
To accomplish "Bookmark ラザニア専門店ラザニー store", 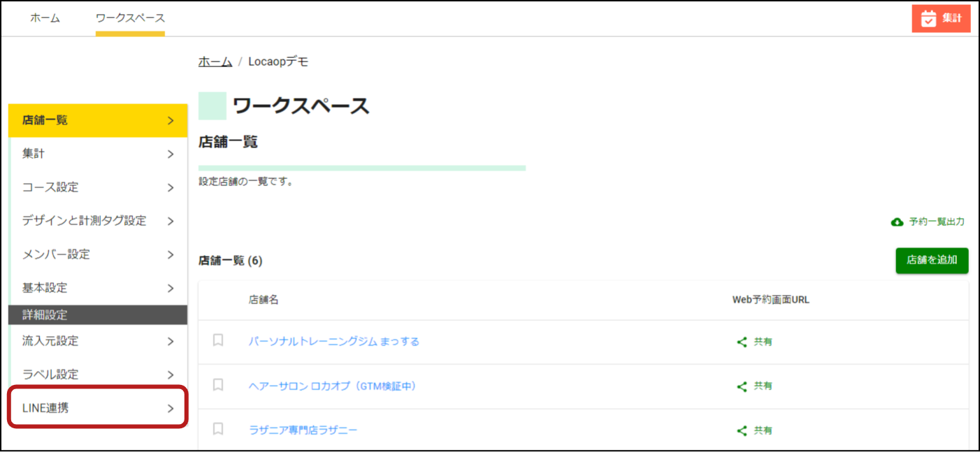I will (218, 430).
